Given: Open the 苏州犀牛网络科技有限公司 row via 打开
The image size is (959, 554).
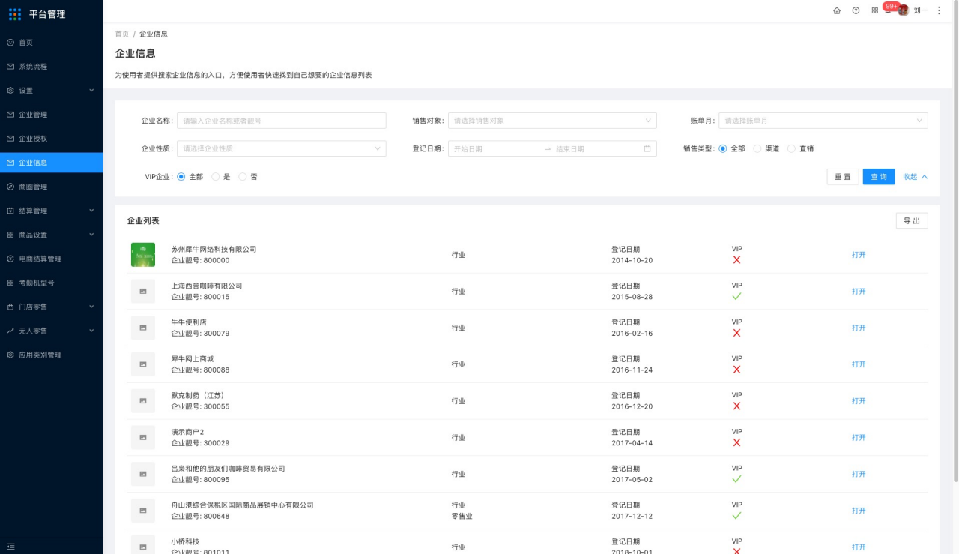Looking at the screenshot, I should tap(859, 255).
